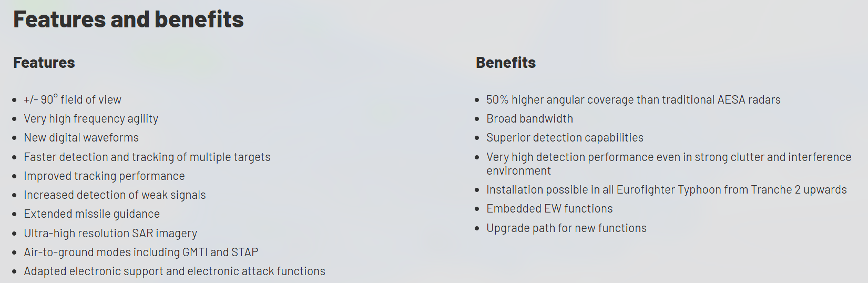Viewport: 868px width, 283px height.
Task: Select "Very high frequency agility" bullet text
Action: point(91,119)
